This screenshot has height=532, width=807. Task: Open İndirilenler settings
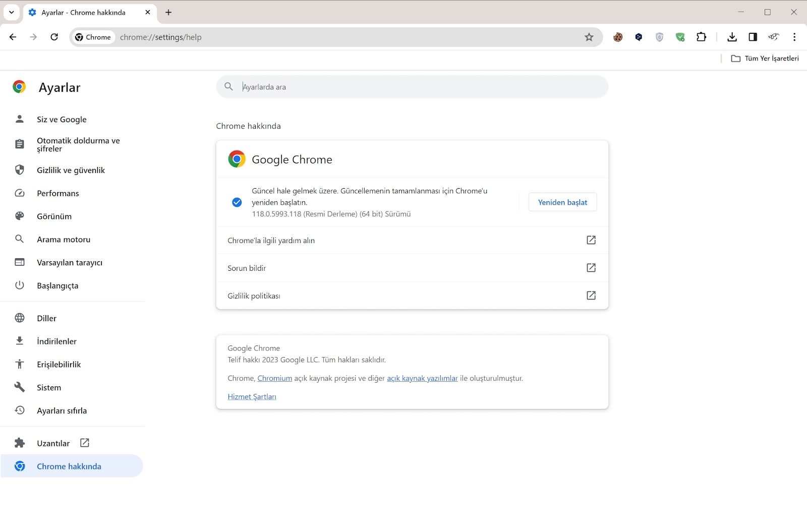[72, 341]
